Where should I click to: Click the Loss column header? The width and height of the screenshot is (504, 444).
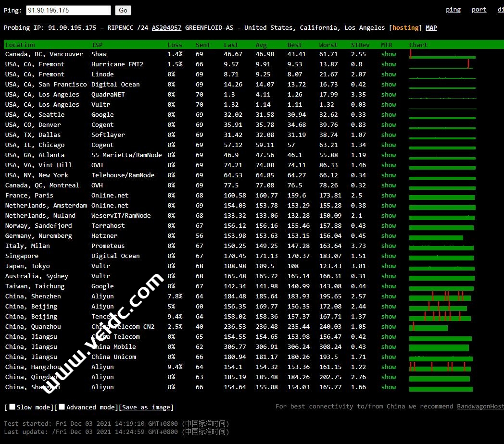coord(175,45)
